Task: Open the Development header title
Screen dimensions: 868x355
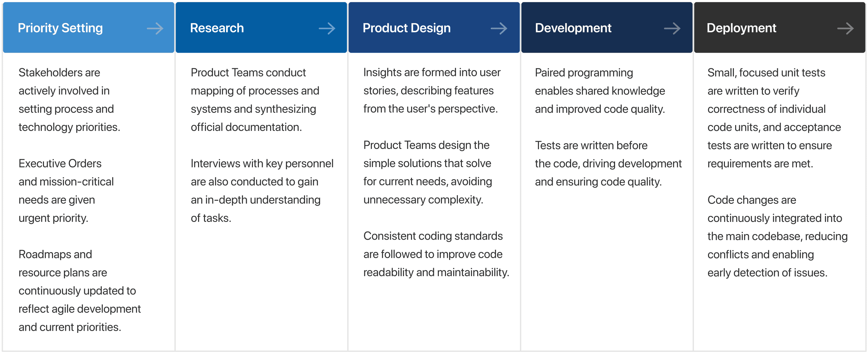Action: coord(573,28)
